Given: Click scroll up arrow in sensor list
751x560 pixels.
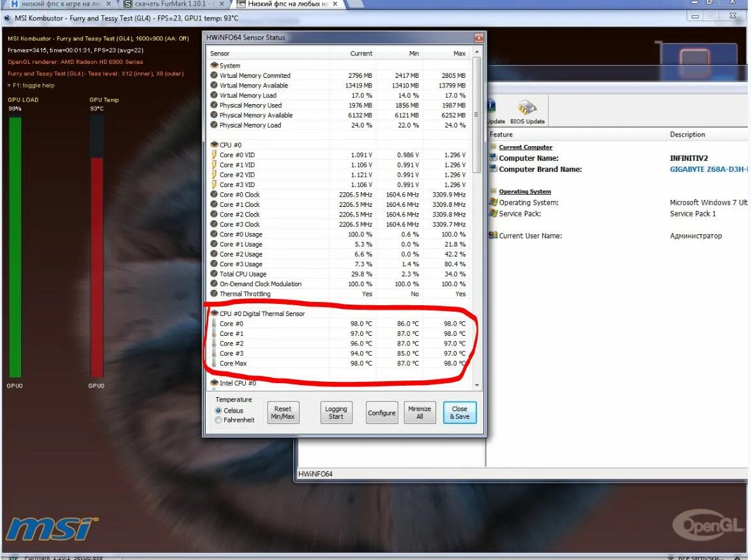Looking at the screenshot, I should tap(476, 52).
